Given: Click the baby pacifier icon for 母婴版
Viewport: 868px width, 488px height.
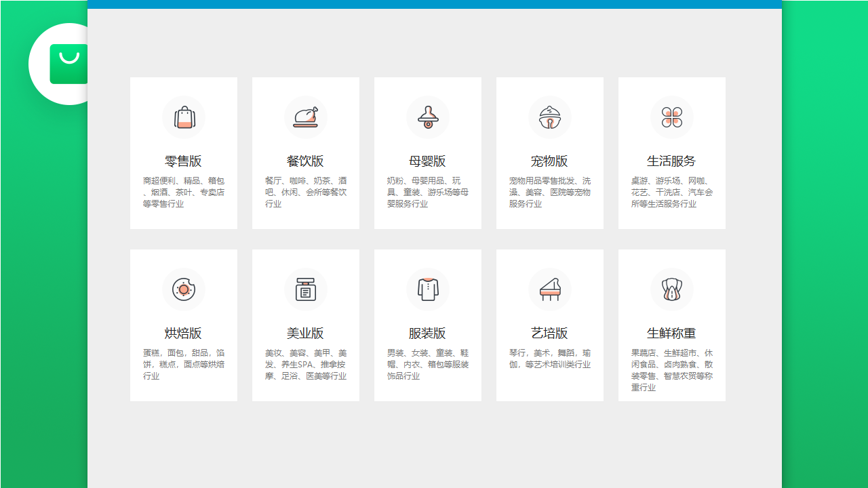Looking at the screenshot, I should point(427,117).
